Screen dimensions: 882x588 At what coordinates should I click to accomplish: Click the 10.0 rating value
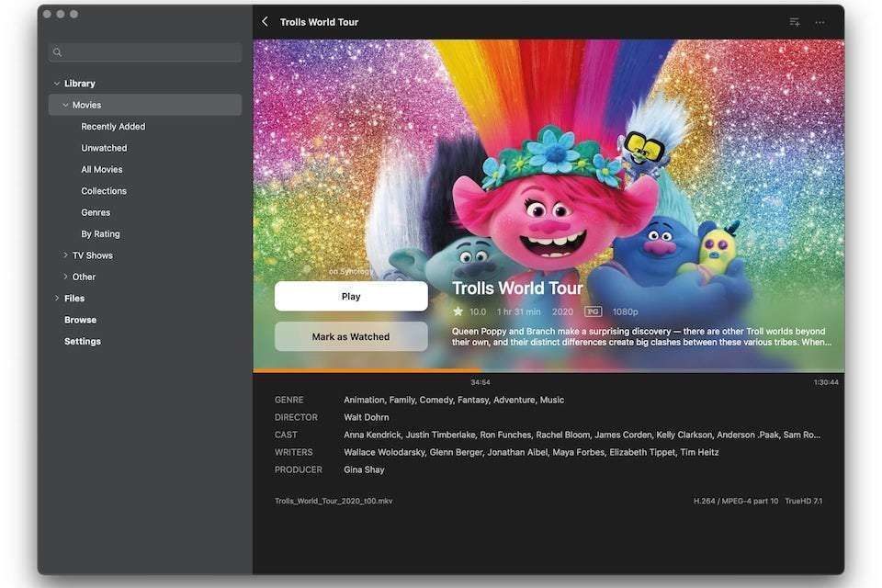click(x=478, y=311)
